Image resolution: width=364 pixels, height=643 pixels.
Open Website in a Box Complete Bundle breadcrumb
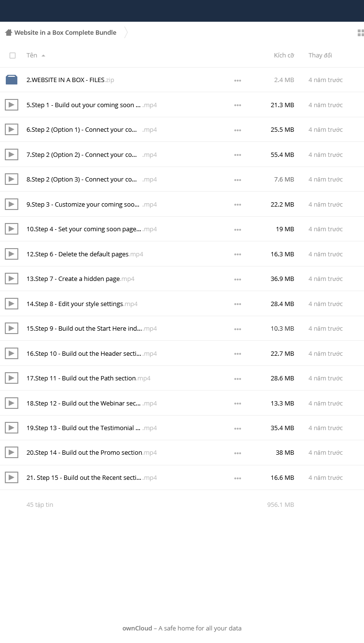click(65, 32)
